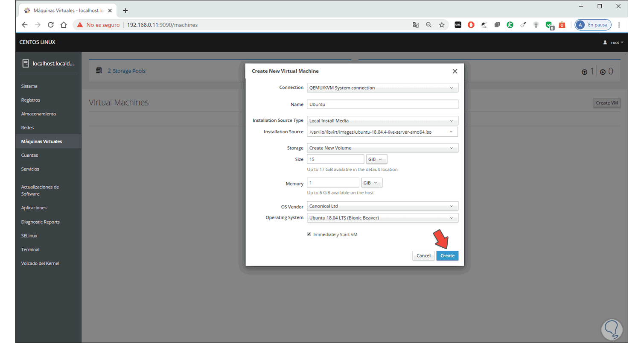Click the browser Back arrow
The image size is (644, 343).
25,25
